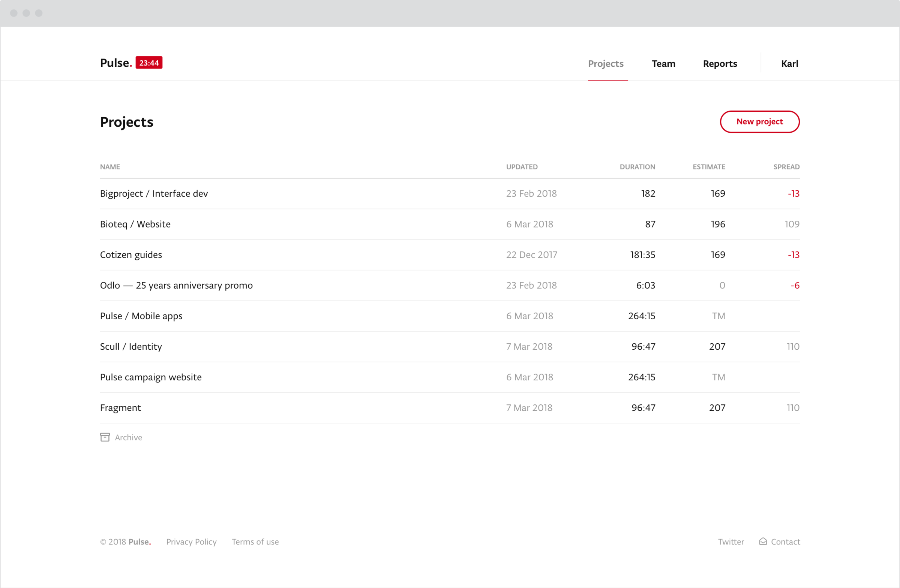Open the Fragment project

pyautogui.click(x=120, y=408)
